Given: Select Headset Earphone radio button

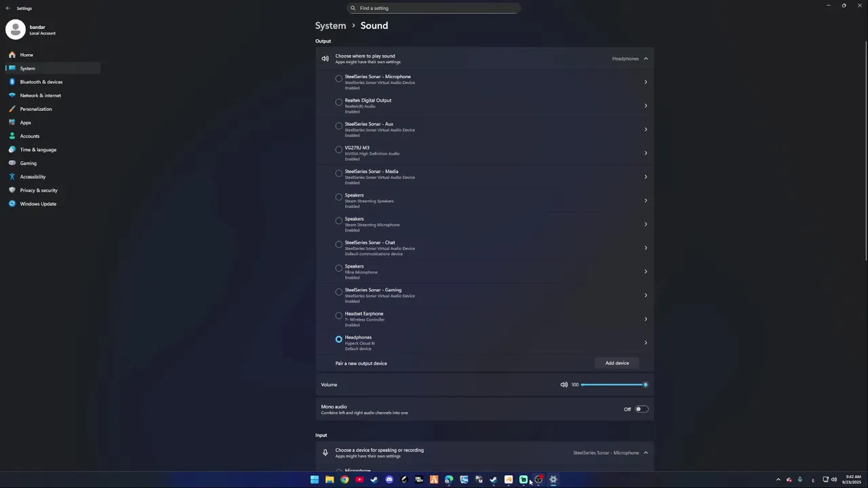Looking at the screenshot, I should (339, 316).
